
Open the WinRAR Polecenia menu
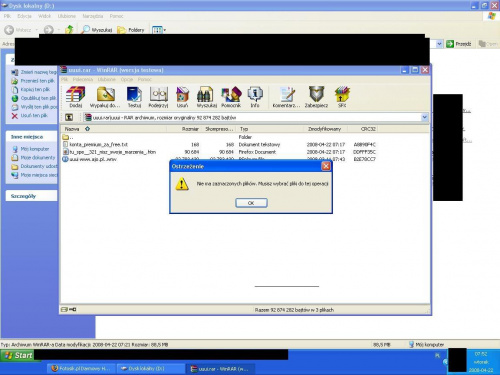83,79
